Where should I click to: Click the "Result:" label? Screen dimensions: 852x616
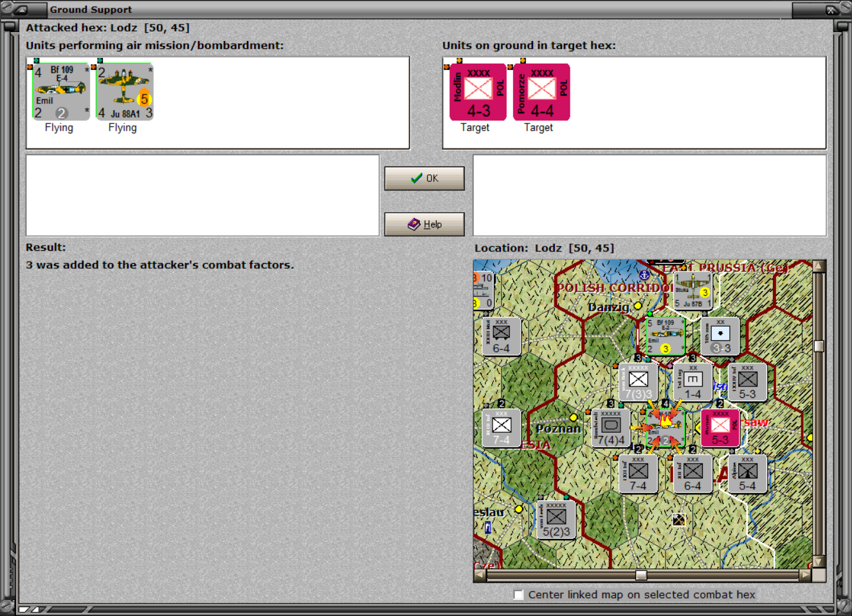(46, 248)
